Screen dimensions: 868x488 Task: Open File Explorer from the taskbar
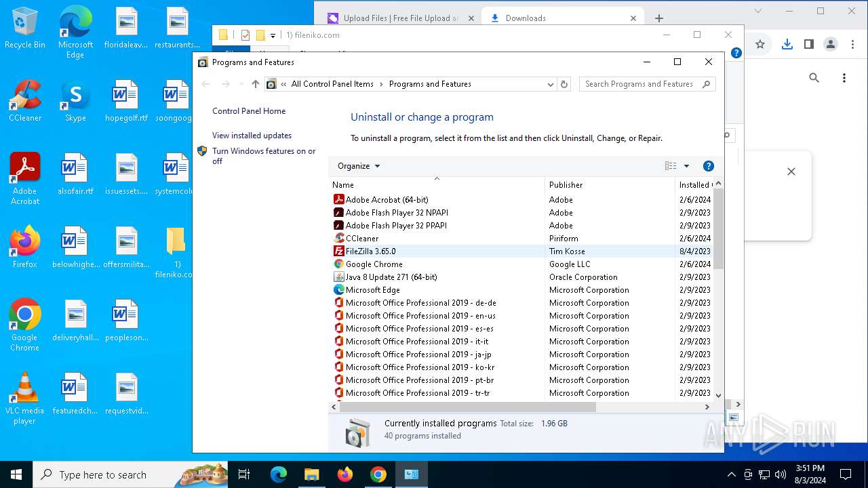pos(311,474)
